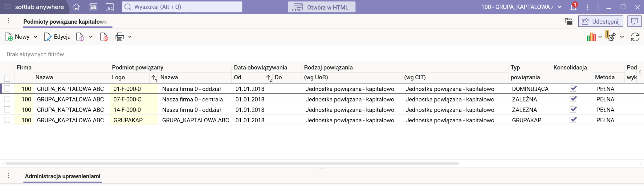This screenshot has height=185, width=644.
Task: Open the softlab anywhere hamburger menu
Action: point(7,7)
